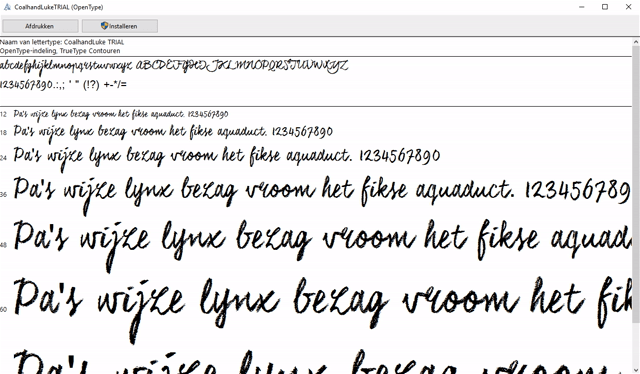Minimize the CoalhandLuke font viewer window
This screenshot has width=640, height=374.
(x=582, y=7)
